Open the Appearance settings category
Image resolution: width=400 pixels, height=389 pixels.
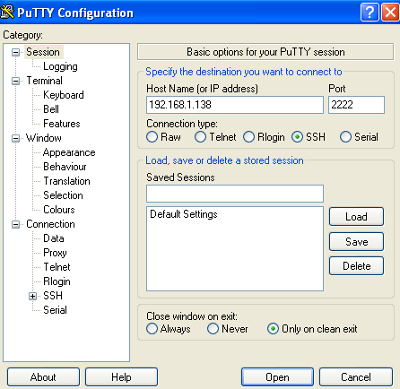[x=69, y=153]
